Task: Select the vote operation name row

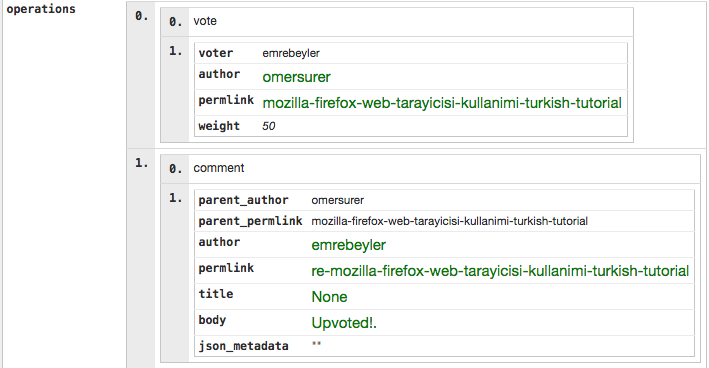Action: coord(397,22)
